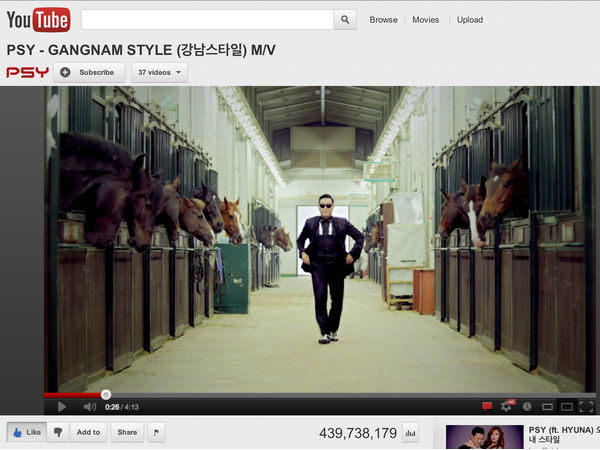Image resolution: width=600 pixels, height=450 pixels.
Task: Click the video title PSY - GANGNAM STYLE
Action: pos(141,50)
